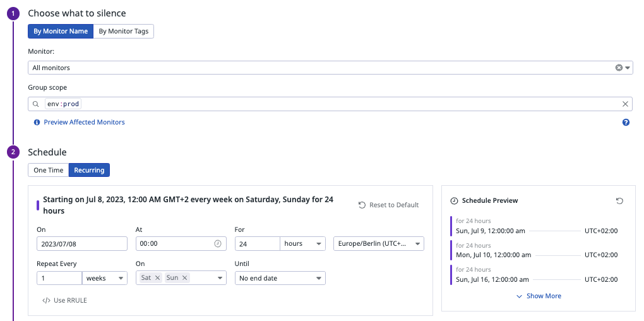
Task: Expand the No end date dropdown
Action: click(x=280, y=278)
